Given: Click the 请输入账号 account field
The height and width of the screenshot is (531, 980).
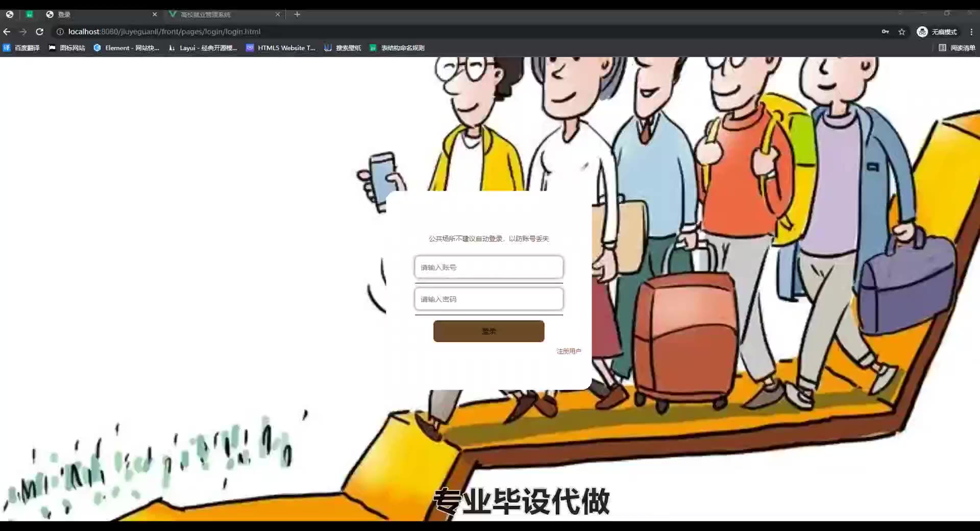Looking at the screenshot, I should click(488, 267).
